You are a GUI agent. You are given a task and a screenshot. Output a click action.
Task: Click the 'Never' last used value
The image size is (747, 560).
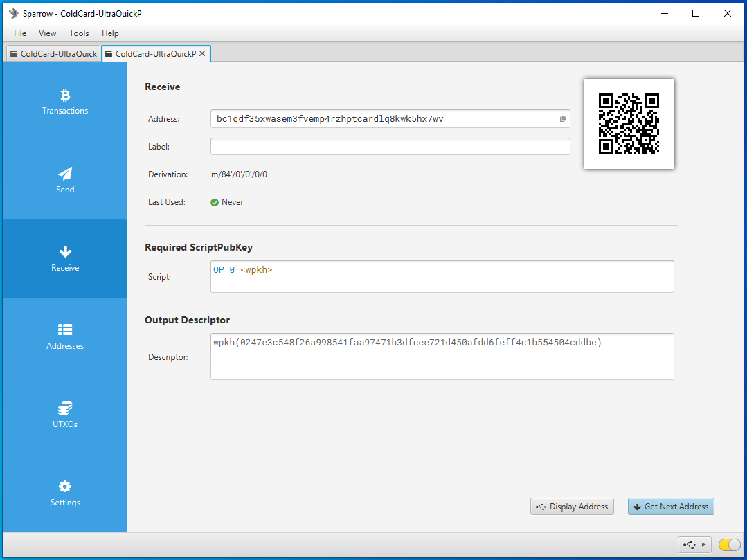tap(233, 202)
